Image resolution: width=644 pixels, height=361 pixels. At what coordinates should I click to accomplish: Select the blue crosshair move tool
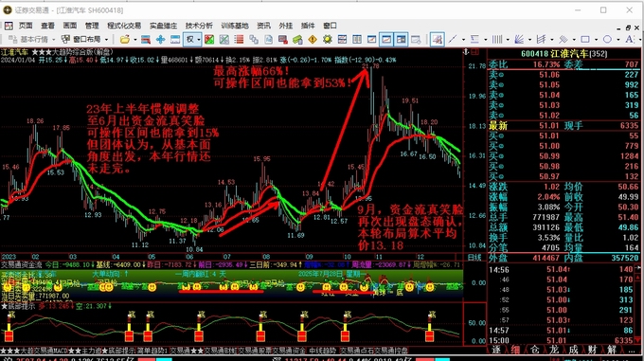(160, 40)
